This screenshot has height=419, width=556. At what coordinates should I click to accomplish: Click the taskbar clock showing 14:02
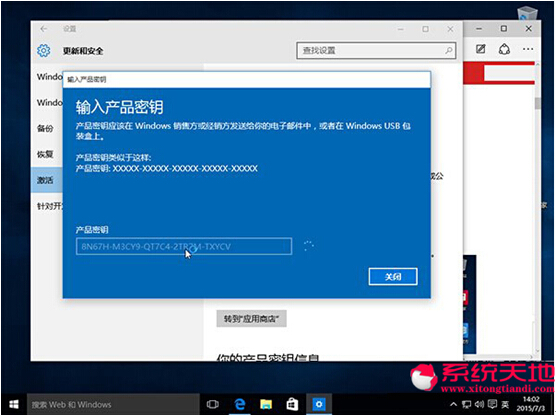tap(531, 404)
